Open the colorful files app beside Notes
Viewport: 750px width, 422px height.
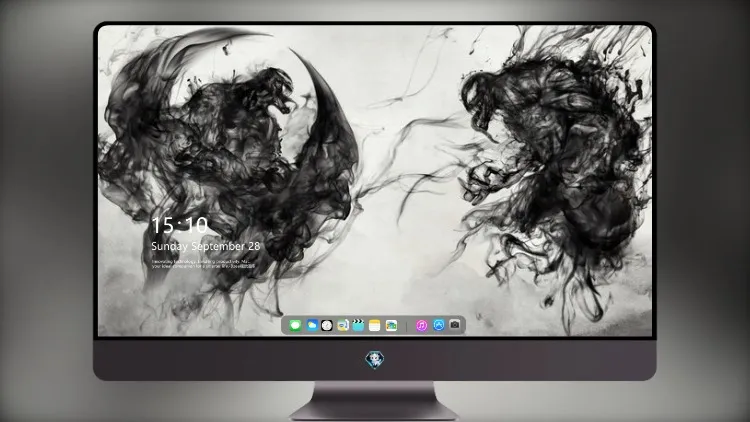[391, 326]
